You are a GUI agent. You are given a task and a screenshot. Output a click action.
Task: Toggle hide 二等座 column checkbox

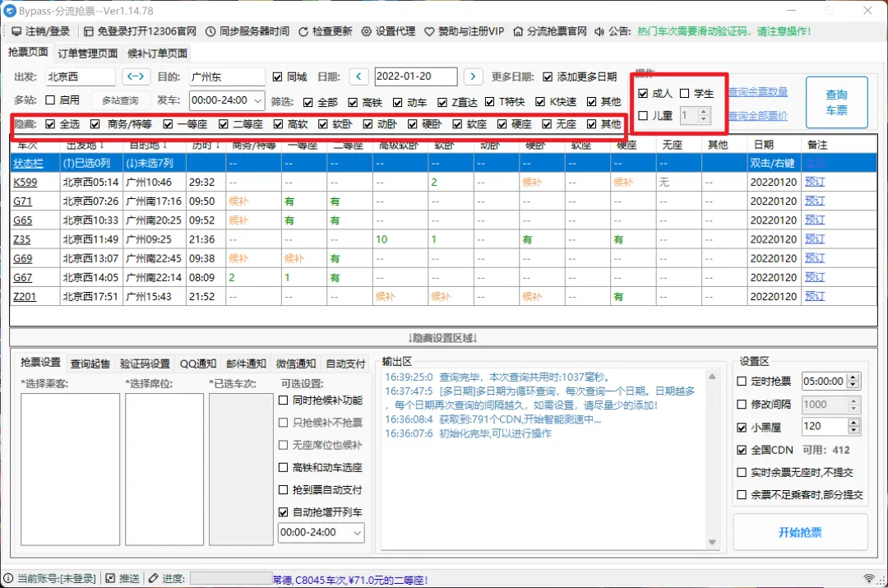[223, 124]
